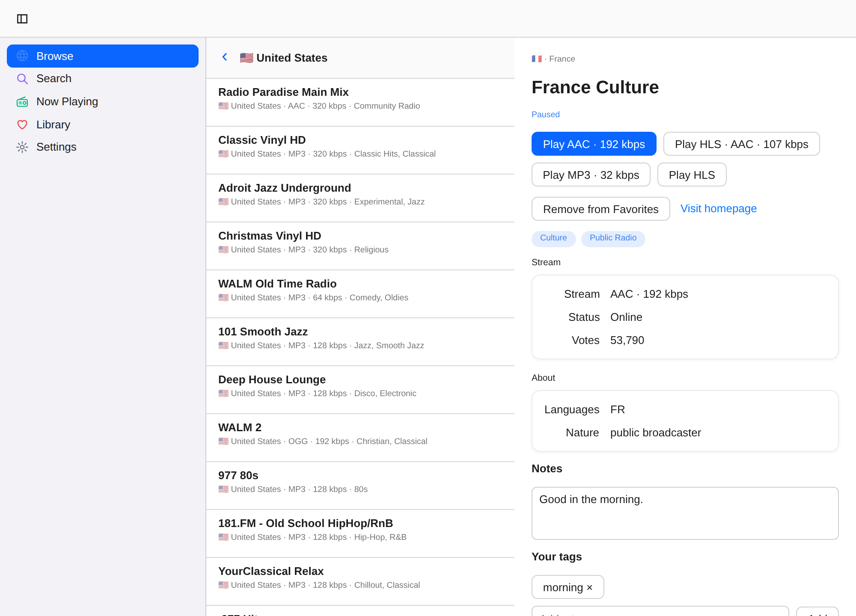
Task: Play the MP3 32 kbps stream
Action: click(591, 175)
